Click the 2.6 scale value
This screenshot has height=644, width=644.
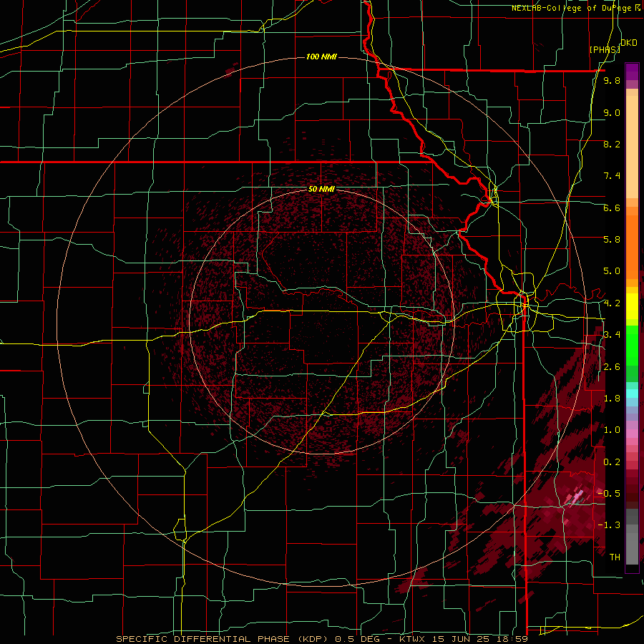[x=612, y=367]
